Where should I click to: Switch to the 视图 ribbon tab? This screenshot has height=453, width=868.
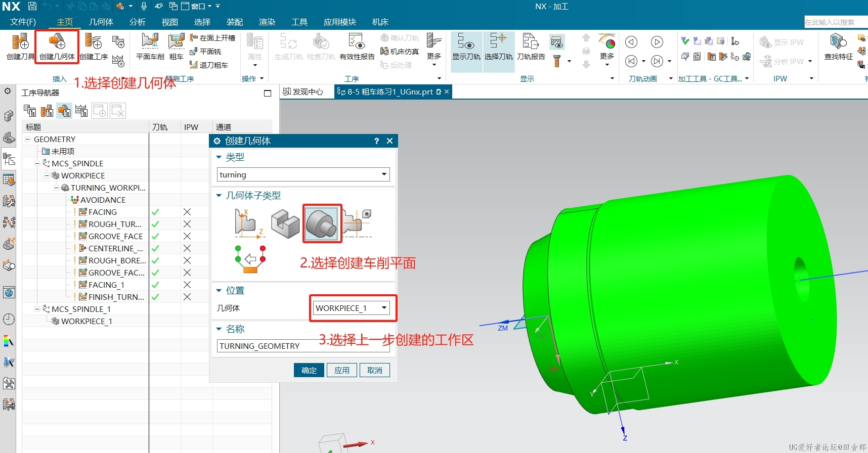(x=170, y=22)
